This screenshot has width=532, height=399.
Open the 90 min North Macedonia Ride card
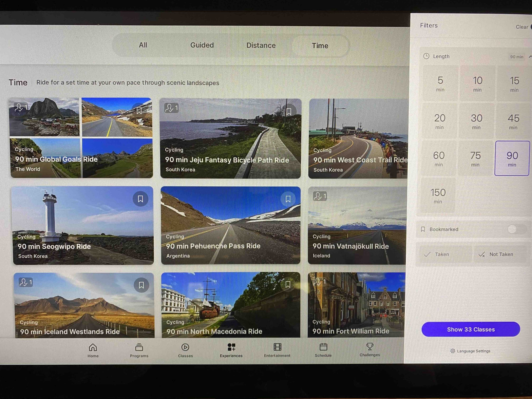[231, 305]
